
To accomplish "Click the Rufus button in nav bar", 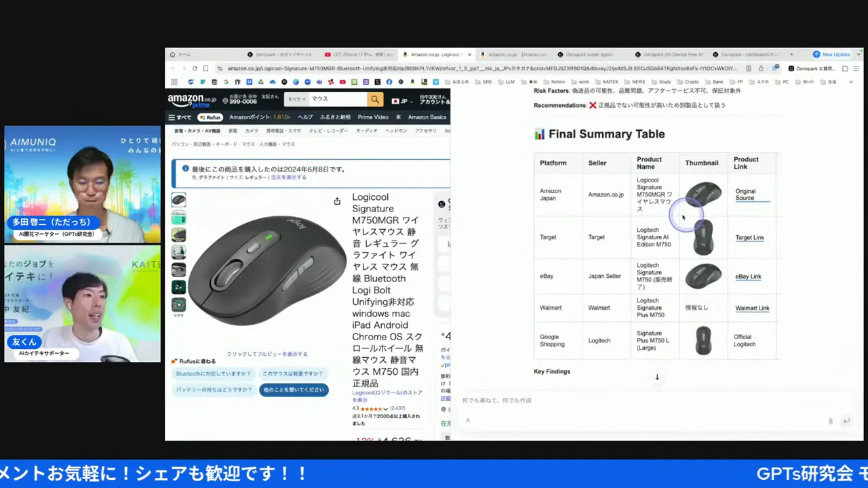I will (x=210, y=117).
